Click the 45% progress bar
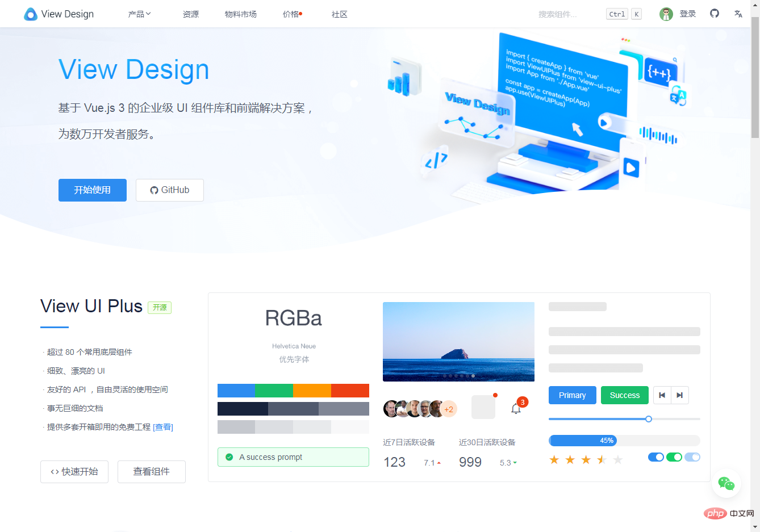Viewport: 760px width, 532px height. [x=624, y=441]
